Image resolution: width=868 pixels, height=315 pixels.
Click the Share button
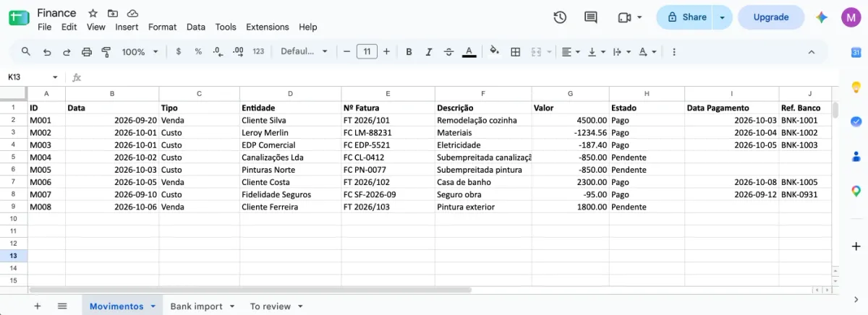(x=686, y=17)
